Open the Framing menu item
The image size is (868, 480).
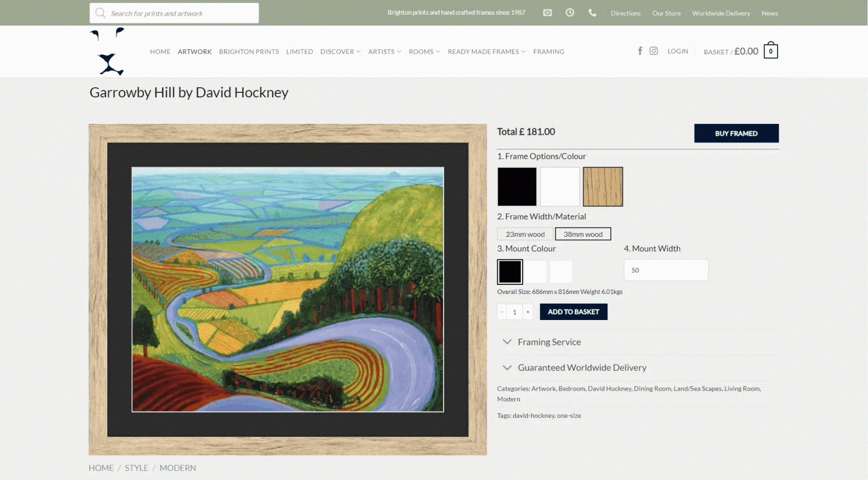tap(548, 51)
